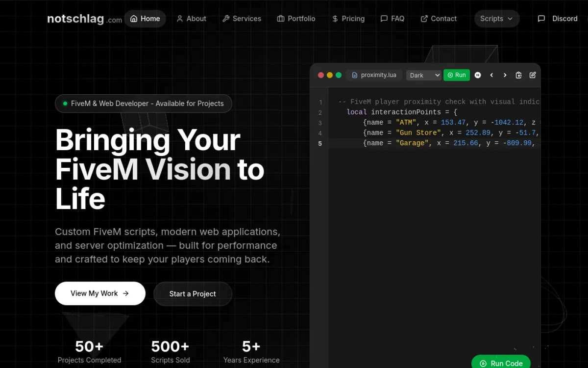Viewport: 588px width, 368px height.
Task: Open the Contact nav item
Action: (439, 19)
